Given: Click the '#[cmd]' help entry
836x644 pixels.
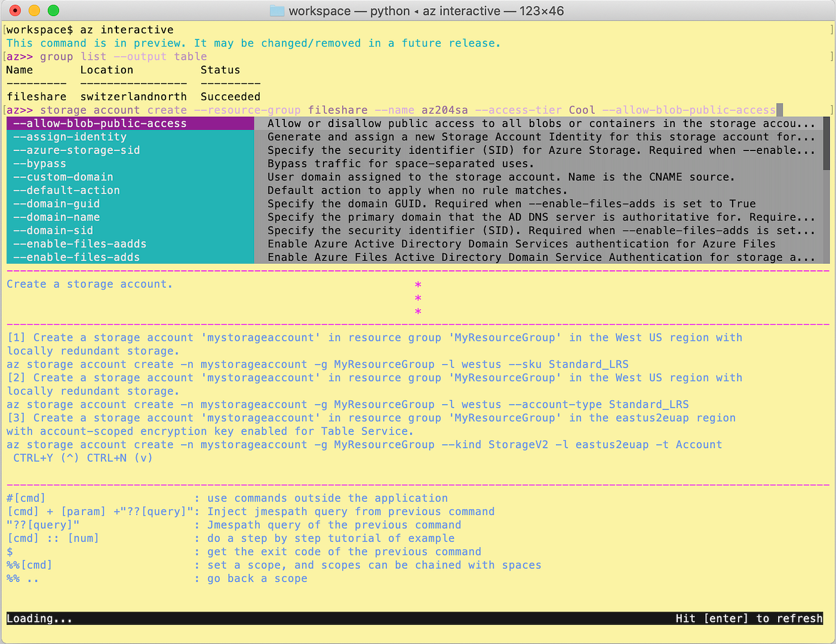Looking at the screenshot, I should coord(26,498).
